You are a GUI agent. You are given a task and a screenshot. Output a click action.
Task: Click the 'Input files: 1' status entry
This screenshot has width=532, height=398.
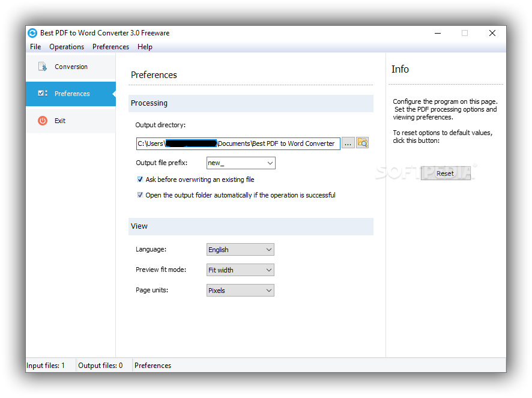(x=46, y=366)
